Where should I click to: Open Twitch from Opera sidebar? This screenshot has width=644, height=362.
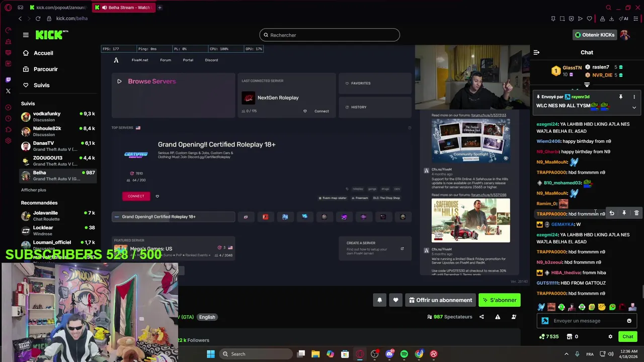(8, 80)
